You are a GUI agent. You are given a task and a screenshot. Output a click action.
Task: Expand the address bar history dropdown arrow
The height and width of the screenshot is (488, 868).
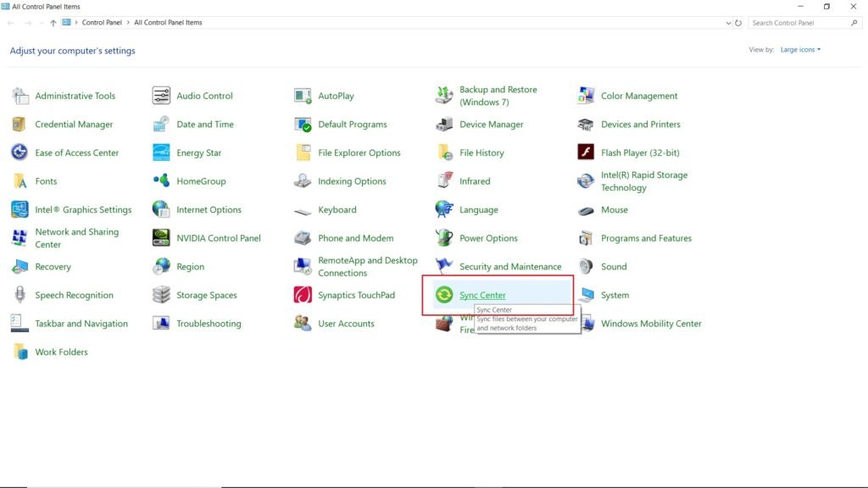coord(728,23)
